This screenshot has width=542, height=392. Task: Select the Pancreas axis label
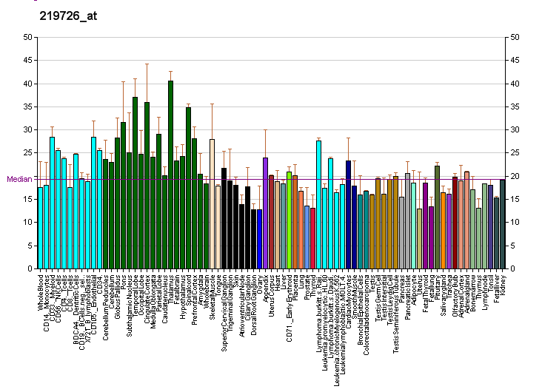pos(402,288)
